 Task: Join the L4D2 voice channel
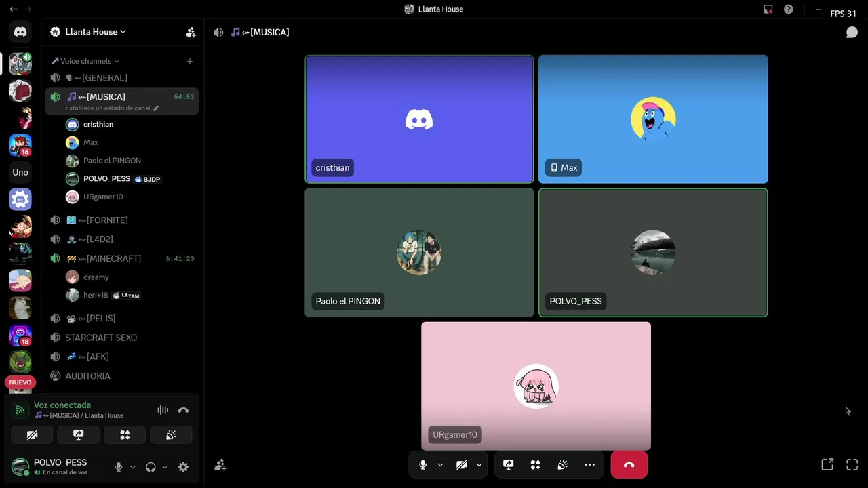(122, 239)
